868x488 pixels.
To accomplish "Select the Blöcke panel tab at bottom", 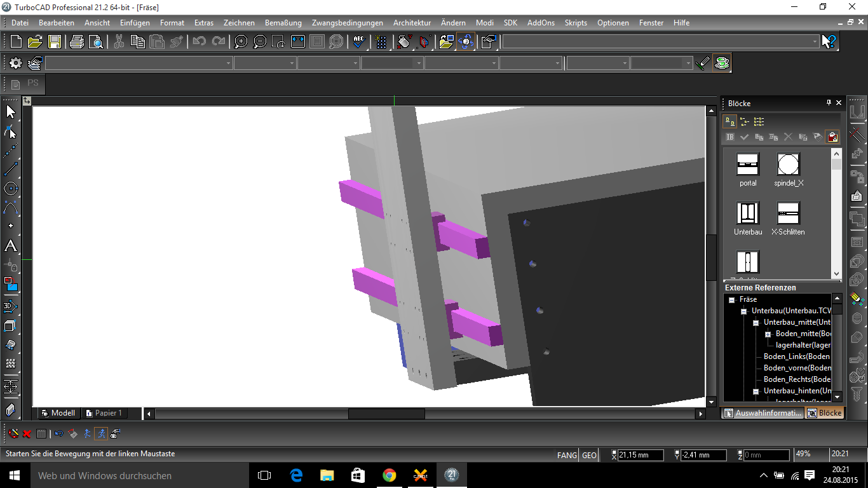I will [824, 413].
